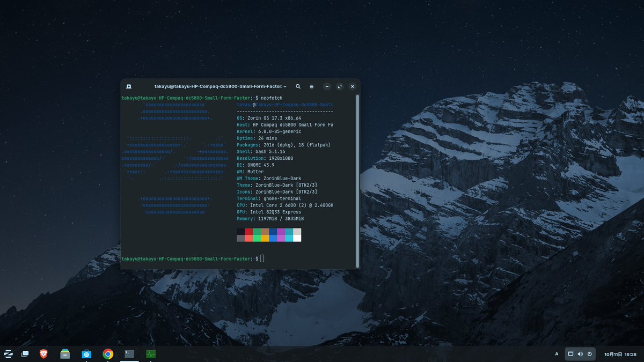The image size is (644, 362).
Task: Select the Terminal icon in taskbar
Action: [129, 353]
